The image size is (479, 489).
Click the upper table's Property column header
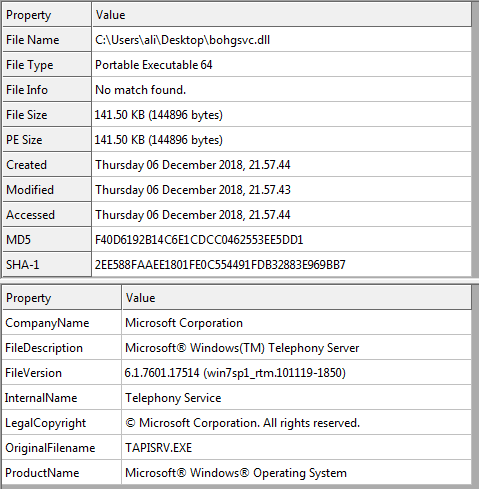click(x=47, y=15)
